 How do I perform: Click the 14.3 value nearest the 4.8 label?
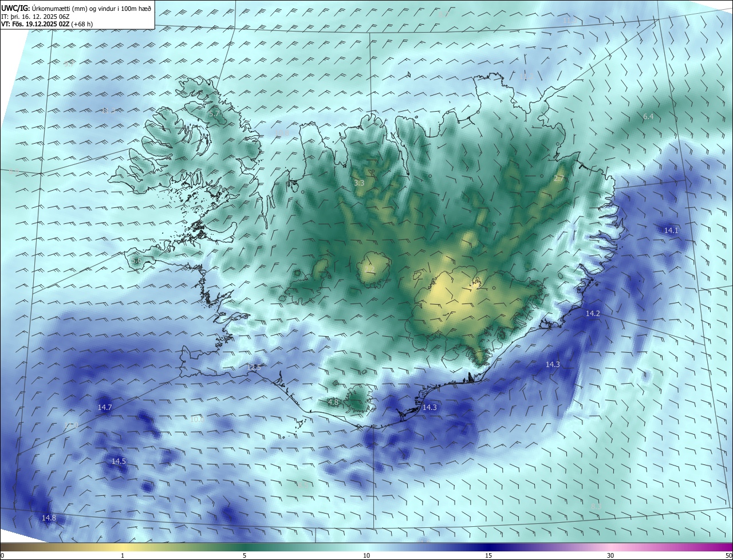pos(429,407)
